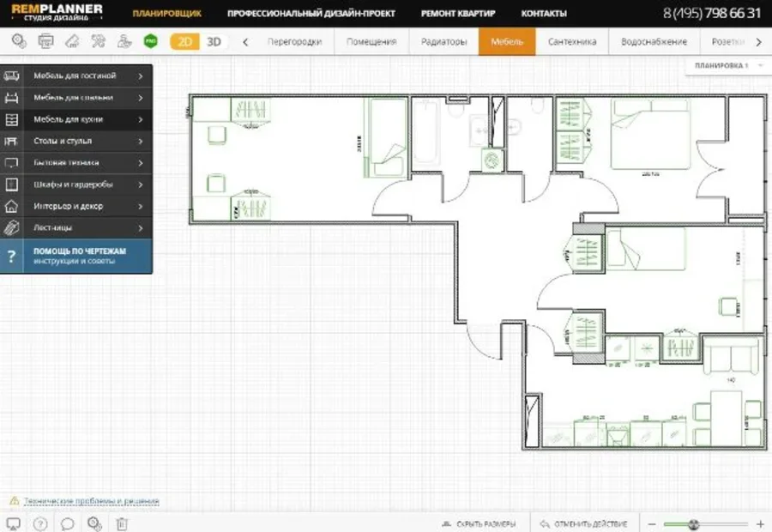Expand Мебель для гостиной category
772x532 pixels.
tap(75, 76)
